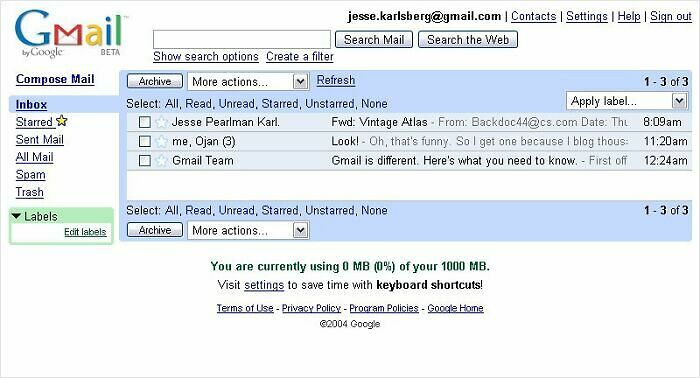Select Unread in the top Select row
The height and width of the screenshot is (378, 700).
[237, 104]
